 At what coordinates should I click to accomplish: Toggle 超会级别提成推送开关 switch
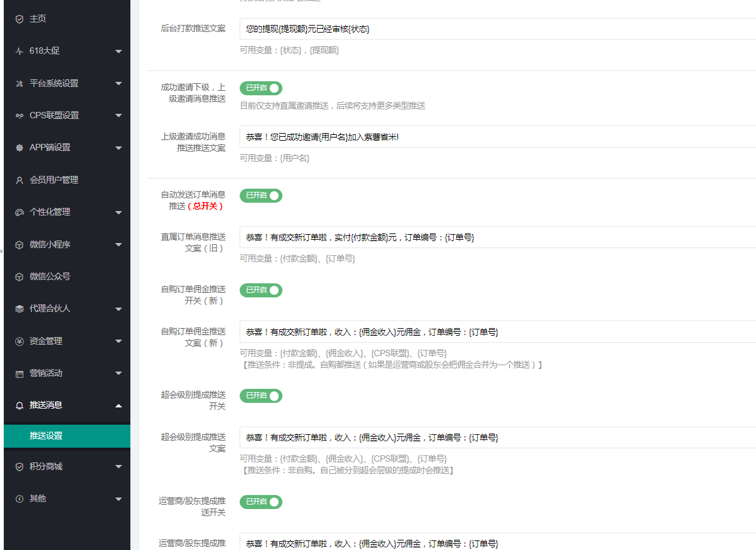(x=261, y=396)
